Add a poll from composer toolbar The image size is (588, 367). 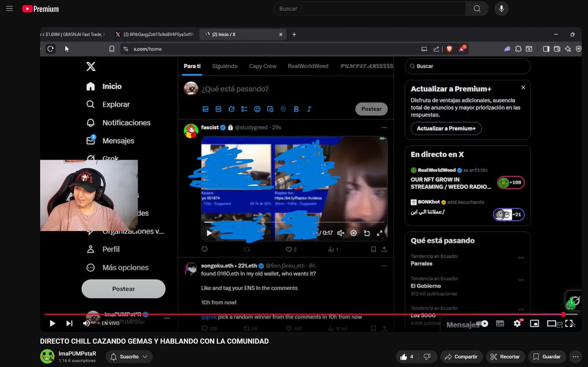coord(245,109)
